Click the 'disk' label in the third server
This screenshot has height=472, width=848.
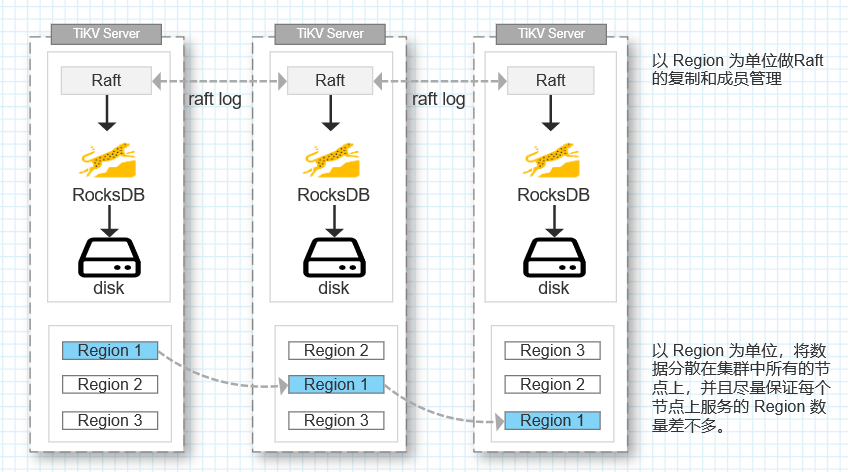tap(554, 288)
